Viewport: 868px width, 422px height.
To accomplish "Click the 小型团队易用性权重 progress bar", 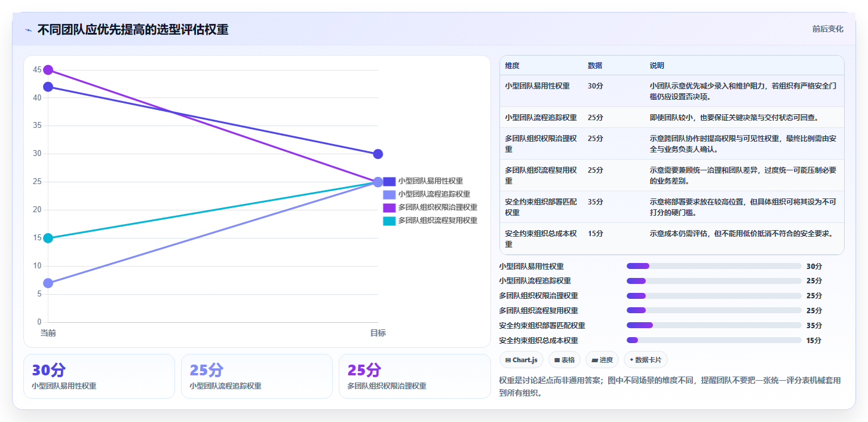I will [714, 266].
